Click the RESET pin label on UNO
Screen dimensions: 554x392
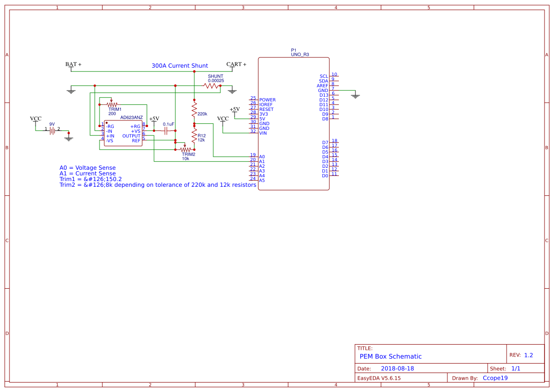(x=266, y=109)
